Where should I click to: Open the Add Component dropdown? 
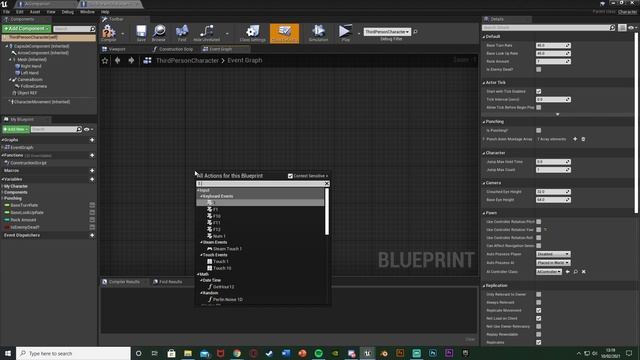coord(27,29)
